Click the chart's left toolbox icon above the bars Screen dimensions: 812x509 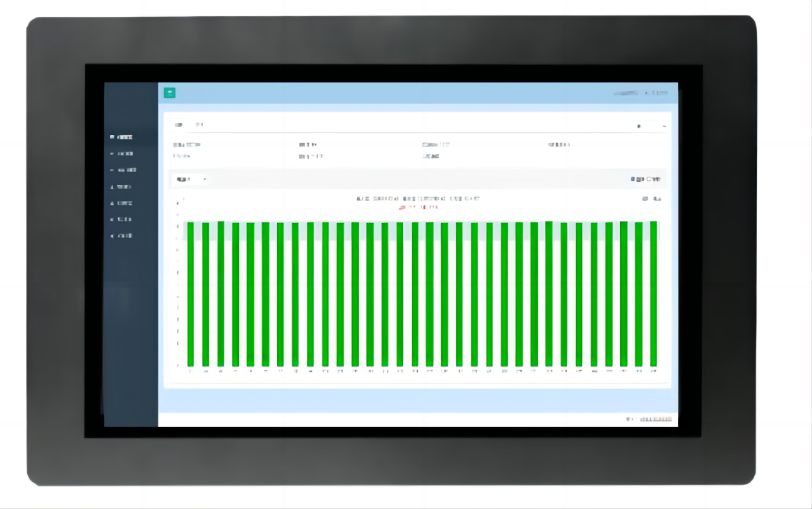[x=646, y=199]
